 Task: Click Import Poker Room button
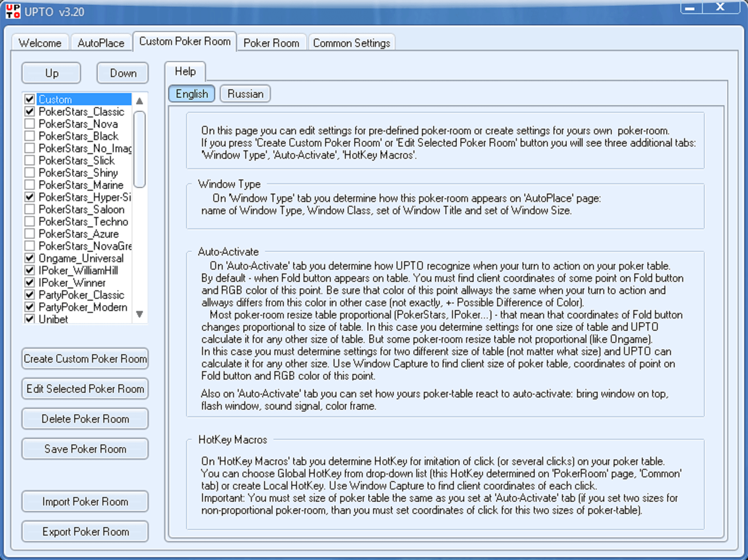click(x=85, y=502)
